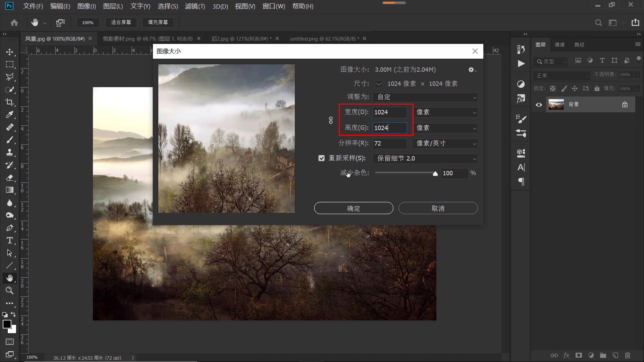Switch to the 通道 panel tab
Screen dimensions: 644x362
(559, 44)
